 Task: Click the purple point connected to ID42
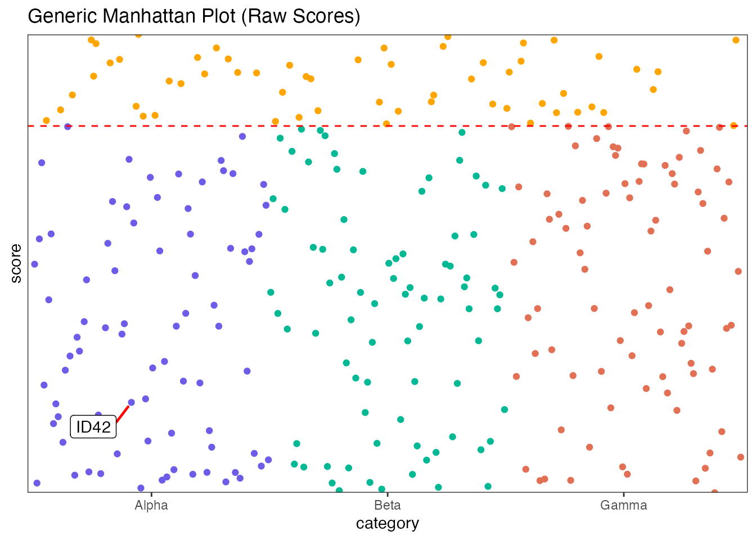pos(131,402)
